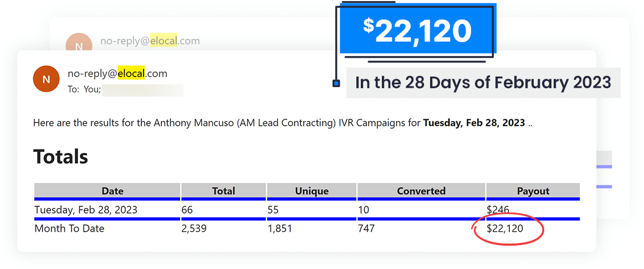The height and width of the screenshot is (269, 644).
Task: Click the Unique column header
Action: tap(311, 191)
